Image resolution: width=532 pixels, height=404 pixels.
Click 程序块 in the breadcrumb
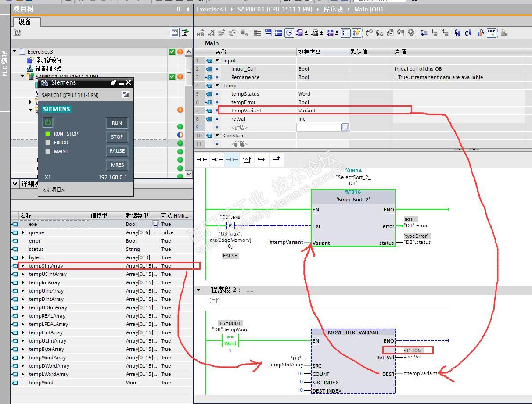333,9
